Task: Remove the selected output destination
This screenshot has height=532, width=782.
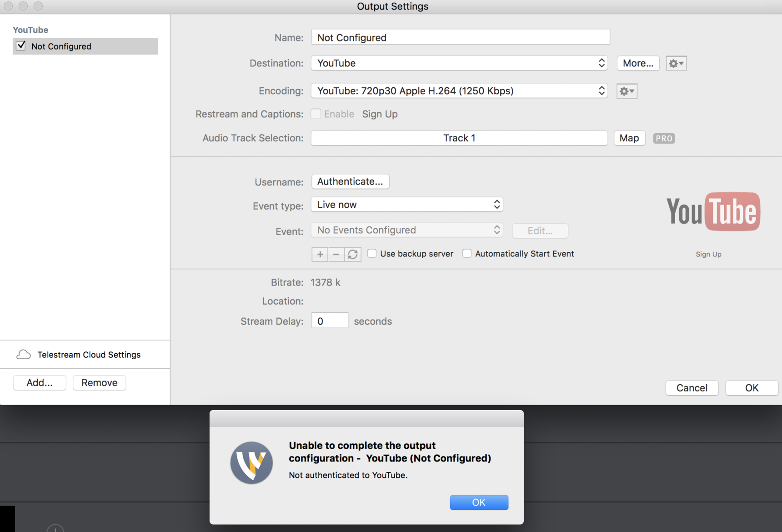Action: (100, 383)
